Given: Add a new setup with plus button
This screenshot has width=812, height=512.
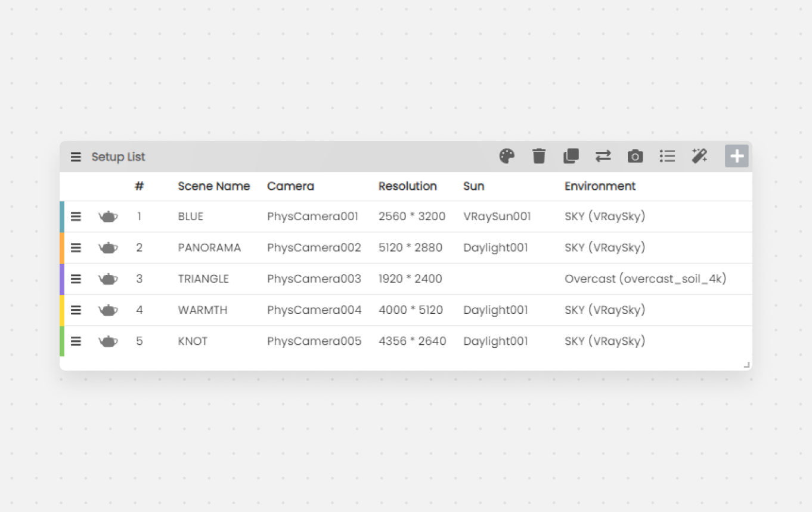Looking at the screenshot, I should 737,156.
